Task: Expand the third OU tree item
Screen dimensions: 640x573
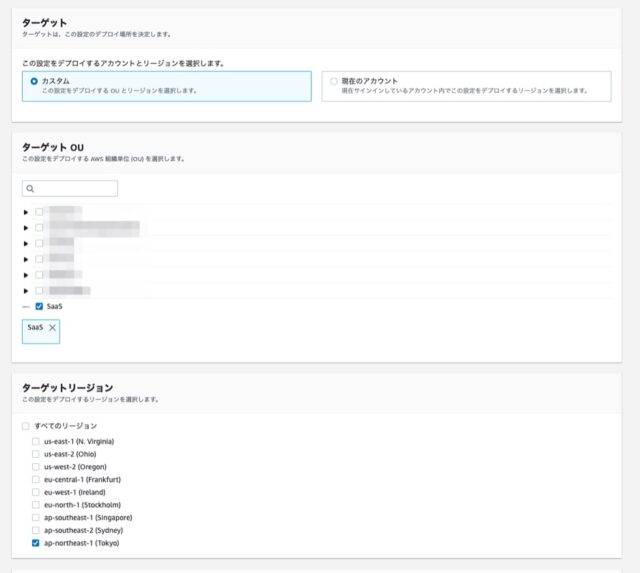Action: coord(26,243)
